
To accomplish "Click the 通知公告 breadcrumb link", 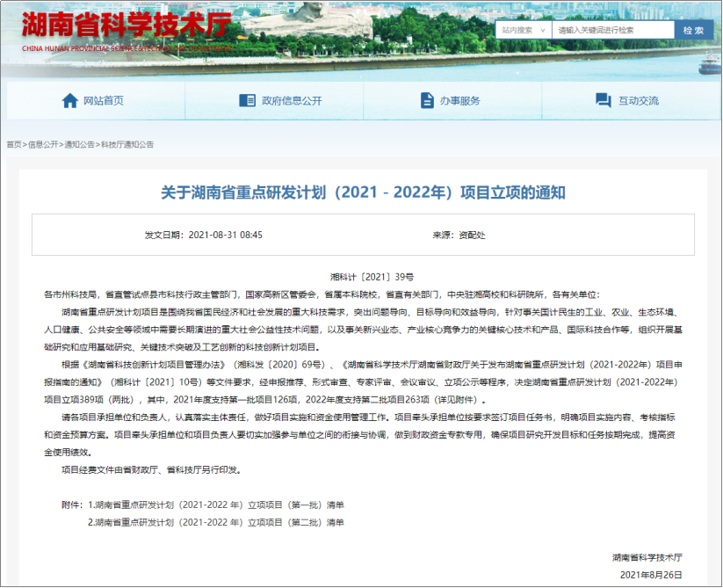I will coord(79,144).
